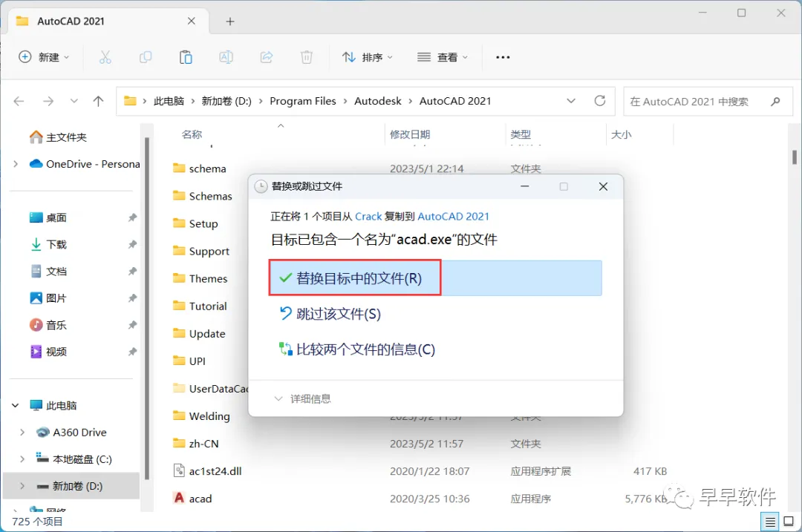This screenshot has width=802, height=532.
Task: Open the 排序 sort dropdown
Action: [x=368, y=57]
